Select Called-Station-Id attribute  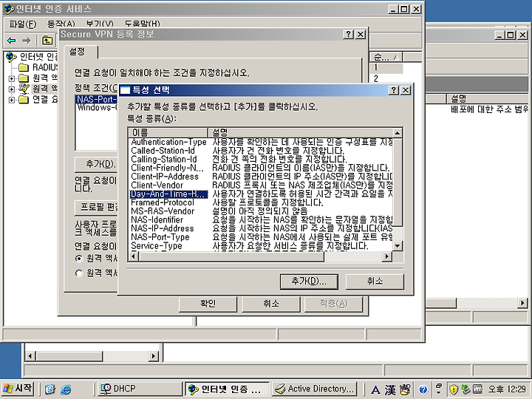163,151
